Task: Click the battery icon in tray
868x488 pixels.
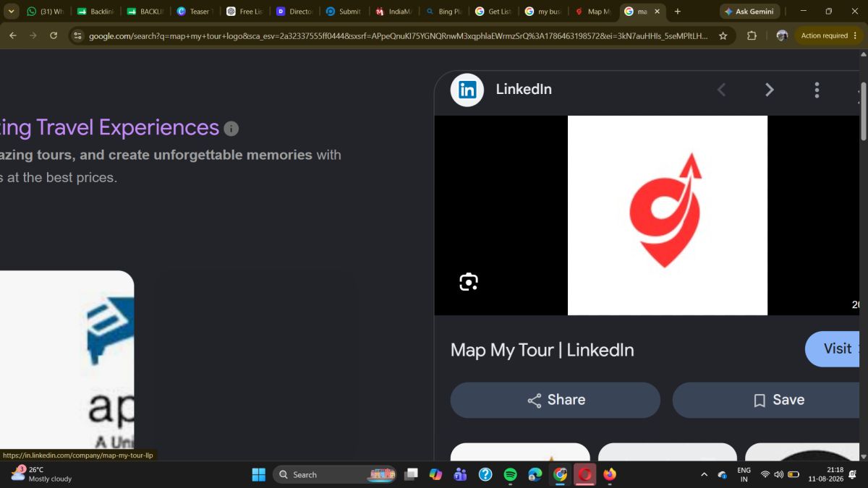Action: (x=793, y=474)
